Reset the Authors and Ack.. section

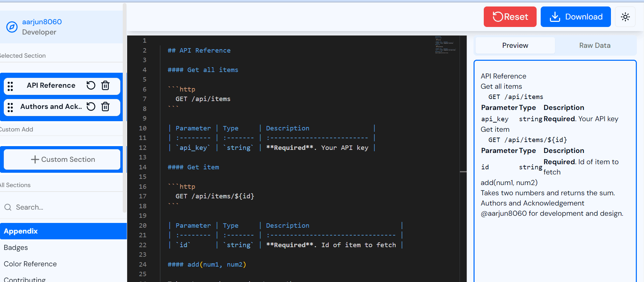91,107
